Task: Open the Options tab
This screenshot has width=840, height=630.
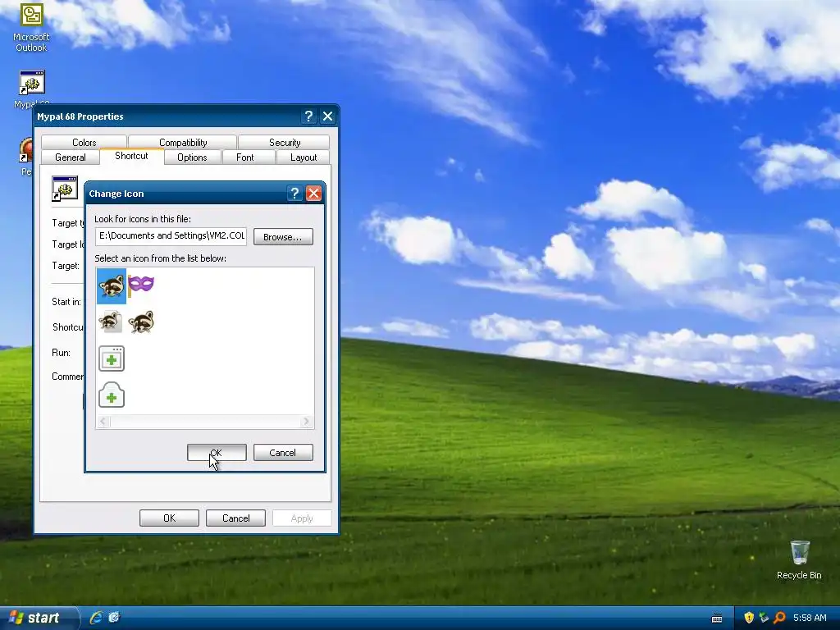Action: [192, 157]
